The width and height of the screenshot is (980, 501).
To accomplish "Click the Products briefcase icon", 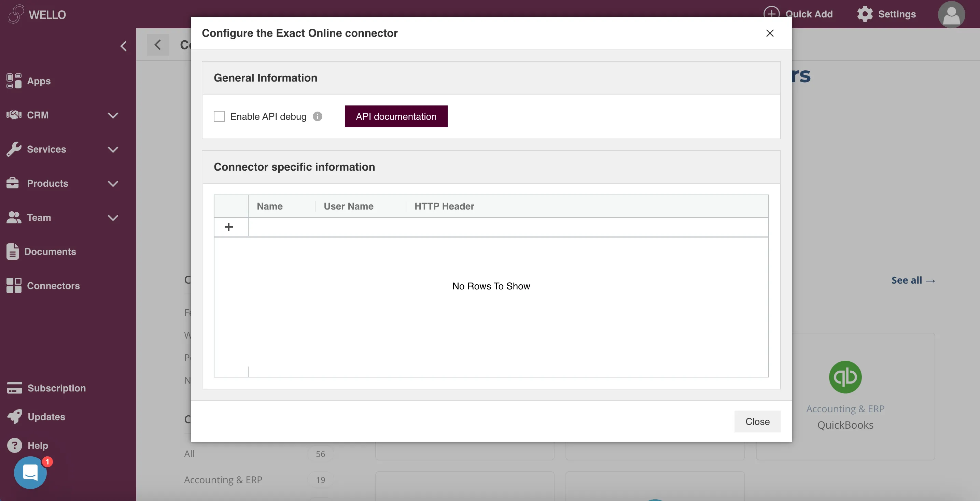I will click(x=13, y=183).
